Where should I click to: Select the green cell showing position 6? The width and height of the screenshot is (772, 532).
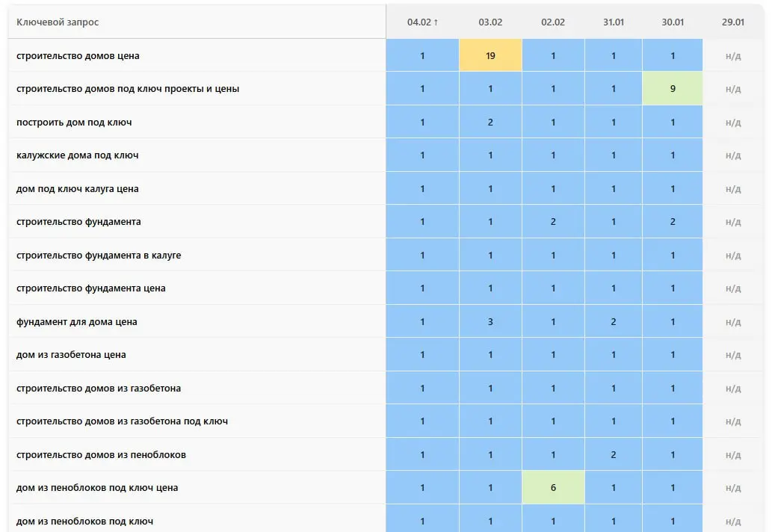pyautogui.click(x=553, y=487)
